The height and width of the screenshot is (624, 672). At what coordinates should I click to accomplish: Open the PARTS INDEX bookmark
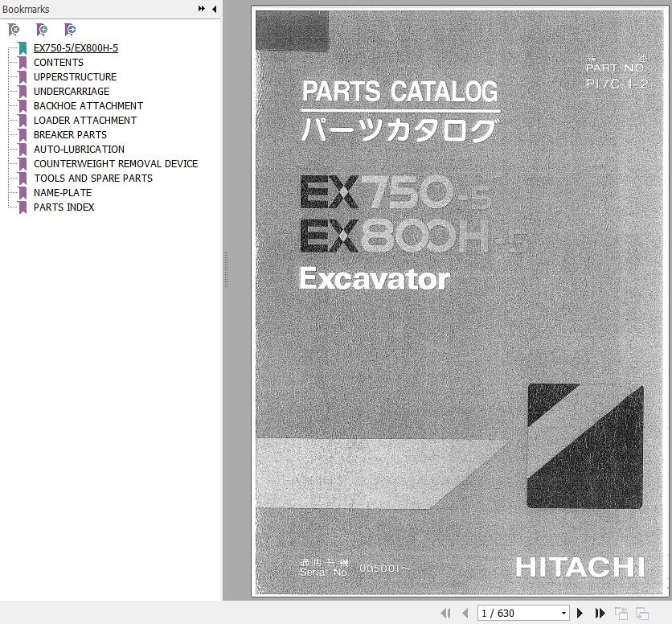(64, 207)
